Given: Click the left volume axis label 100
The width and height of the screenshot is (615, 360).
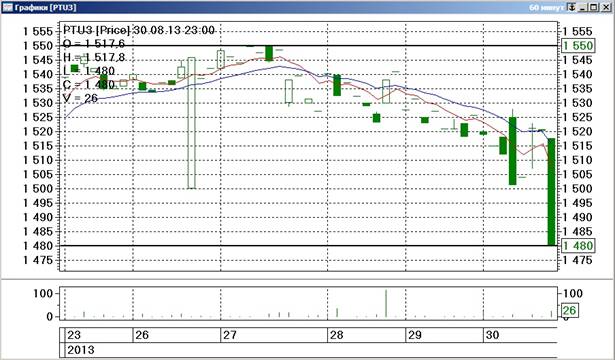Looking at the screenshot, I should tap(43, 293).
